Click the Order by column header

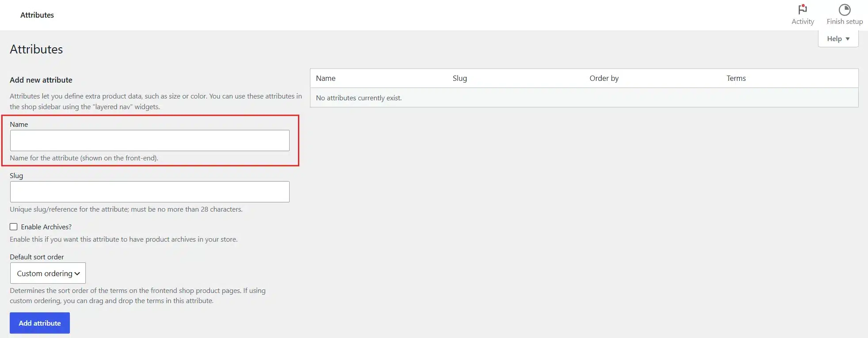pyautogui.click(x=604, y=78)
